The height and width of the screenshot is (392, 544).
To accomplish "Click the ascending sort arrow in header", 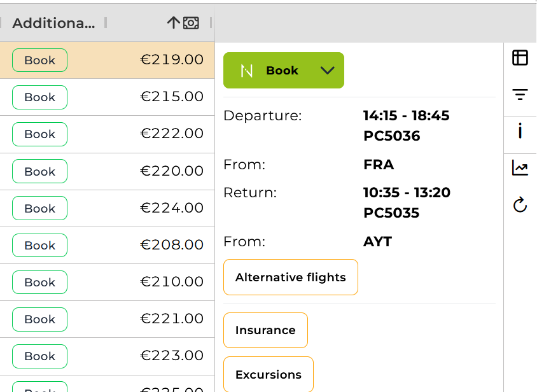I will [173, 23].
